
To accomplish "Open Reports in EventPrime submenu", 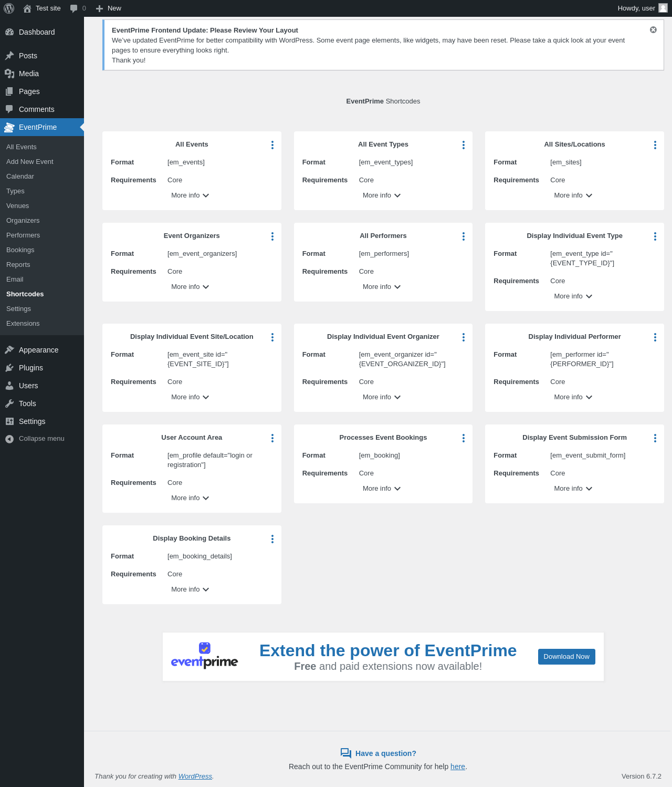I will tap(18, 265).
